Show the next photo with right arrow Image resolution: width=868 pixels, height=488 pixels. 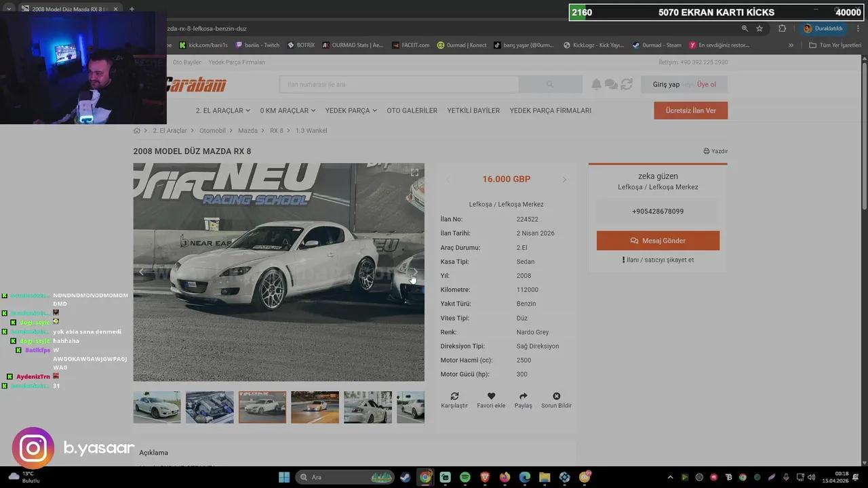(x=416, y=272)
